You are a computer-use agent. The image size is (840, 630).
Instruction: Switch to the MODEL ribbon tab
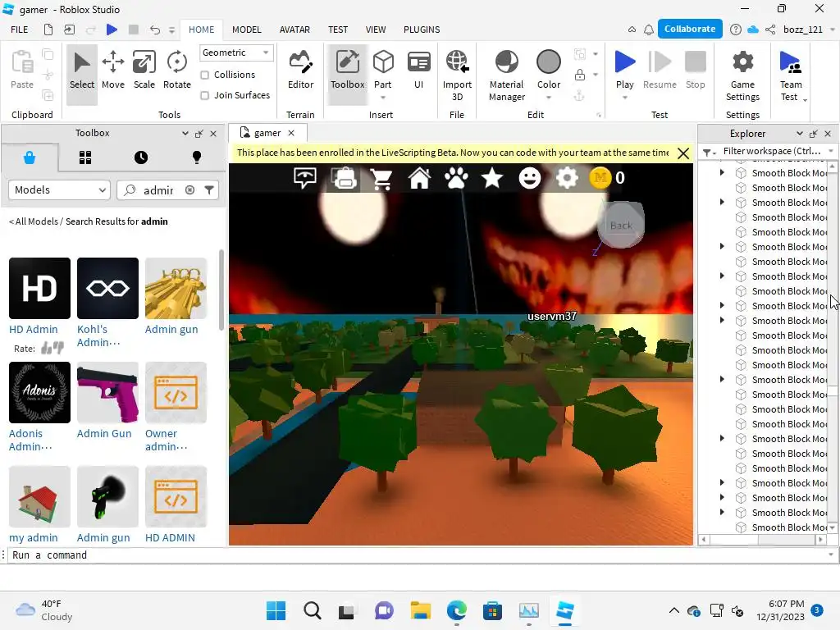pos(246,30)
